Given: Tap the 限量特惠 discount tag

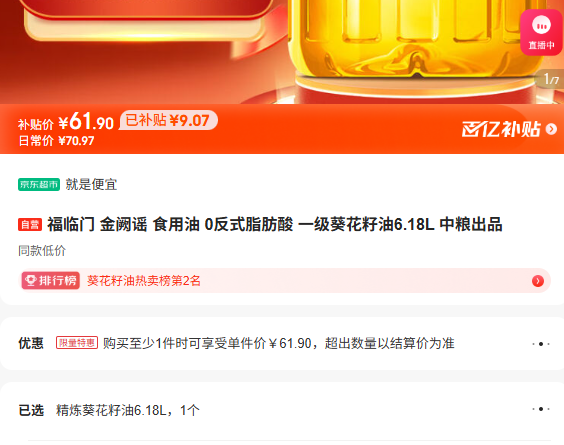Looking at the screenshot, I should (77, 343).
